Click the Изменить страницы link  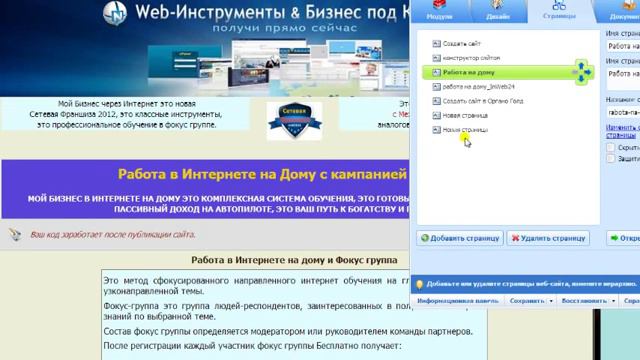point(622,131)
